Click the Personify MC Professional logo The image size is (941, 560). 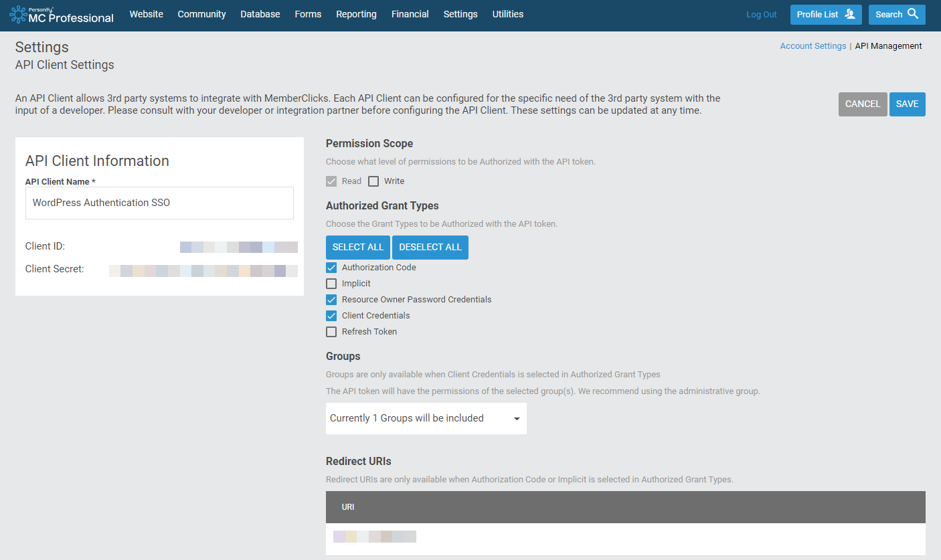61,15
